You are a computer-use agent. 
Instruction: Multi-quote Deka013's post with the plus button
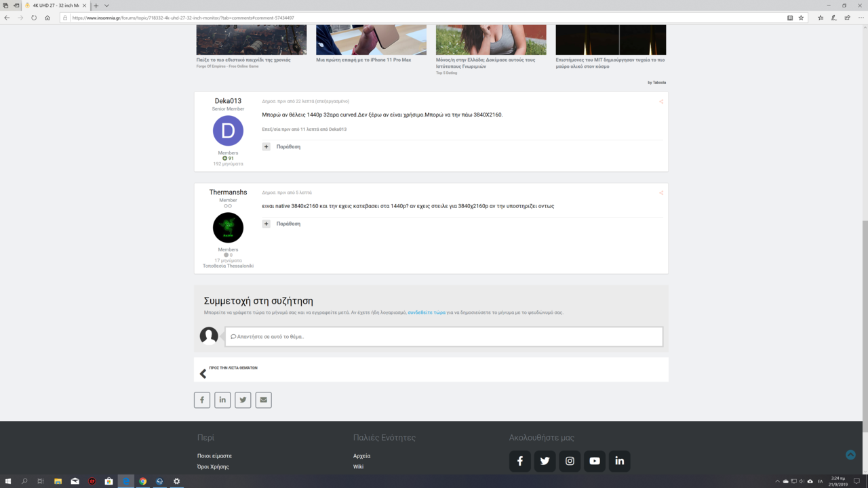click(x=267, y=146)
